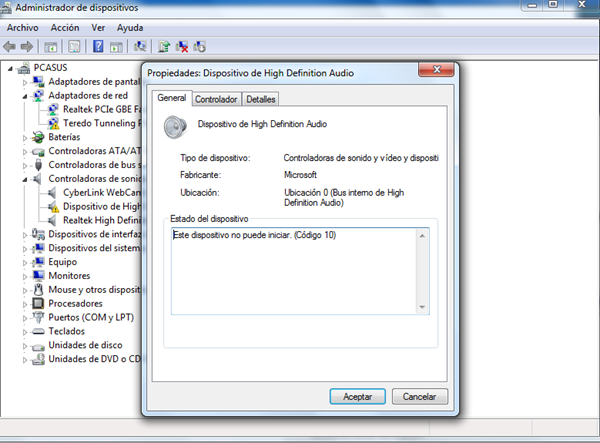Screen dimensions: 600x443
Task: Click the PCASUS computer icon
Action: 24,68
